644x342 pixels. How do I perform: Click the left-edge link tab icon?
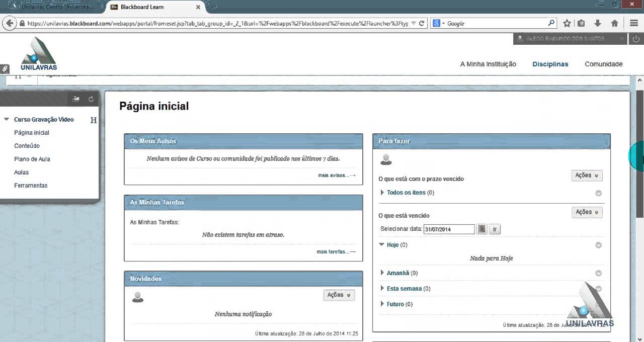(x=5, y=68)
